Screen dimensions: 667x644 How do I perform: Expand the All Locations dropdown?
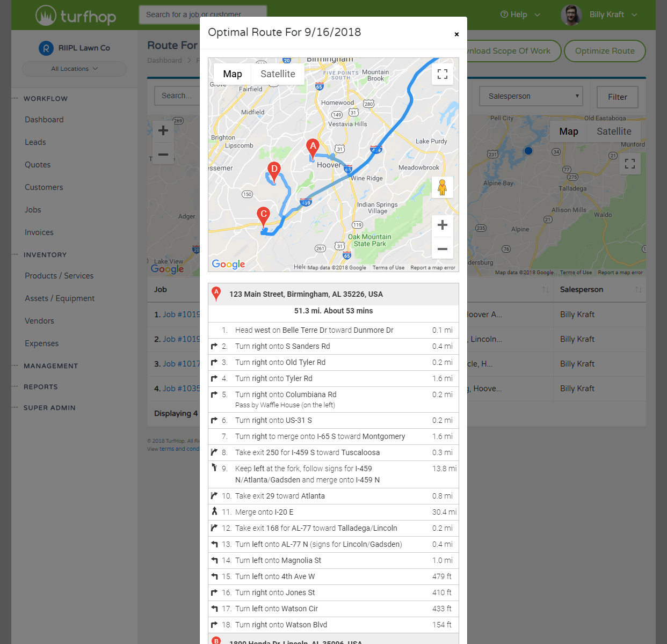pos(74,69)
